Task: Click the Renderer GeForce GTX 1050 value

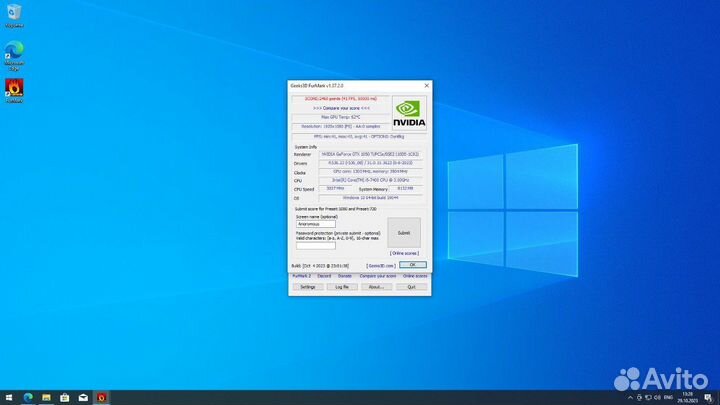Action: click(370, 155)
